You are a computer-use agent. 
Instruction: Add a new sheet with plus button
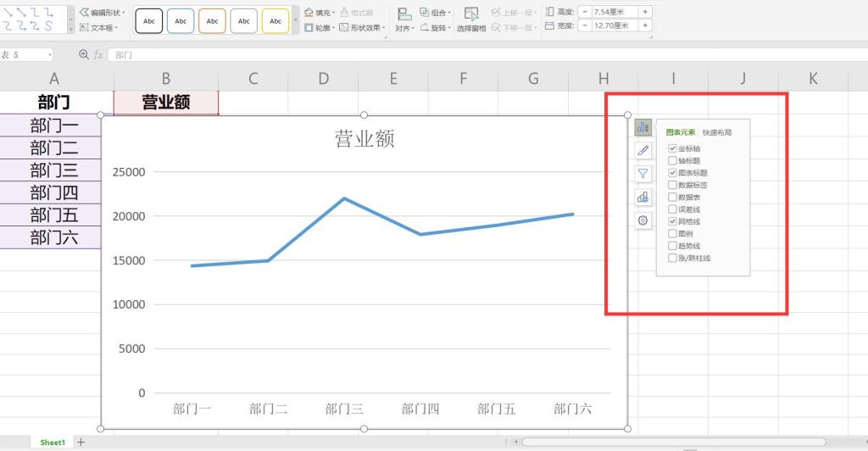[x=81, y=443]
